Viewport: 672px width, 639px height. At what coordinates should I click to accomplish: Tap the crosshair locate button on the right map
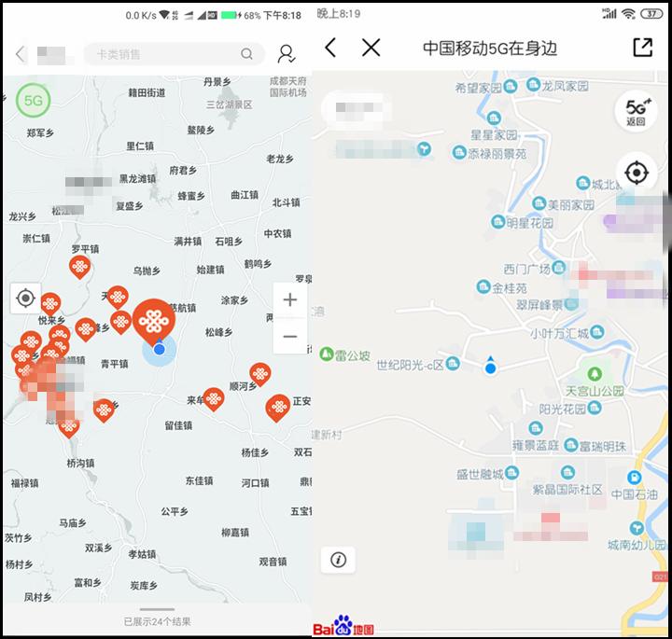point(637,173)
